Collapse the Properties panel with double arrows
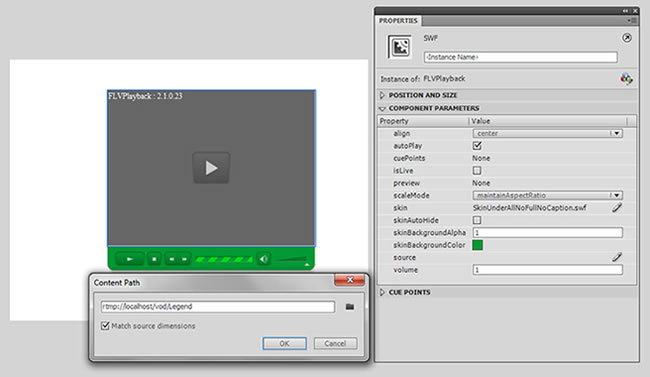Screen dimensions: 650x377 tap(625, 11)
